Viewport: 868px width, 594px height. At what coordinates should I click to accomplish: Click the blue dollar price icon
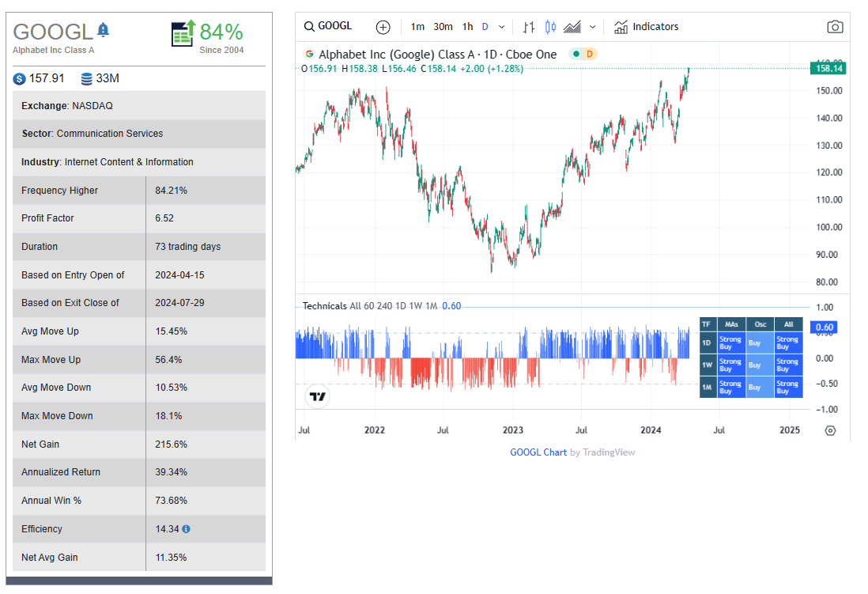[20, 78]
